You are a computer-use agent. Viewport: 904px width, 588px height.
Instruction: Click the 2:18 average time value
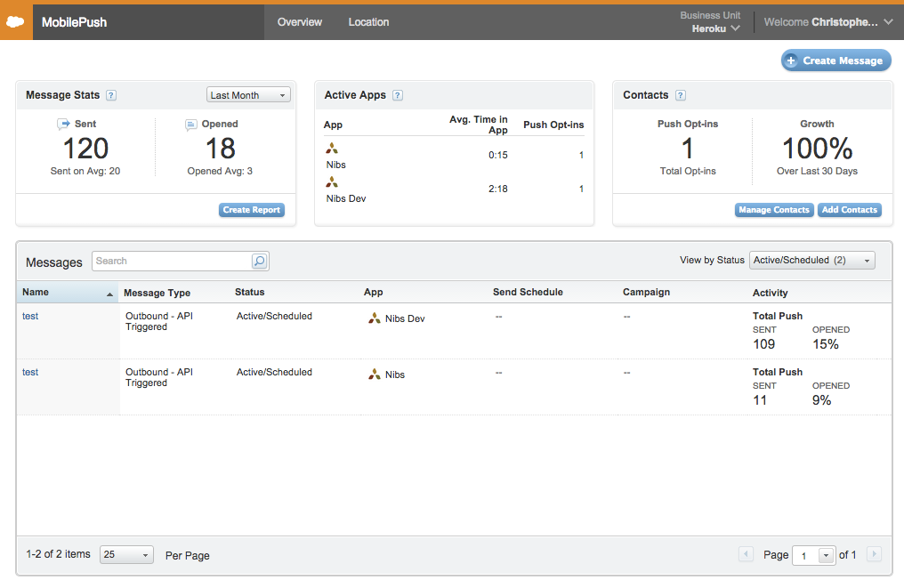(x=498, y=189)
